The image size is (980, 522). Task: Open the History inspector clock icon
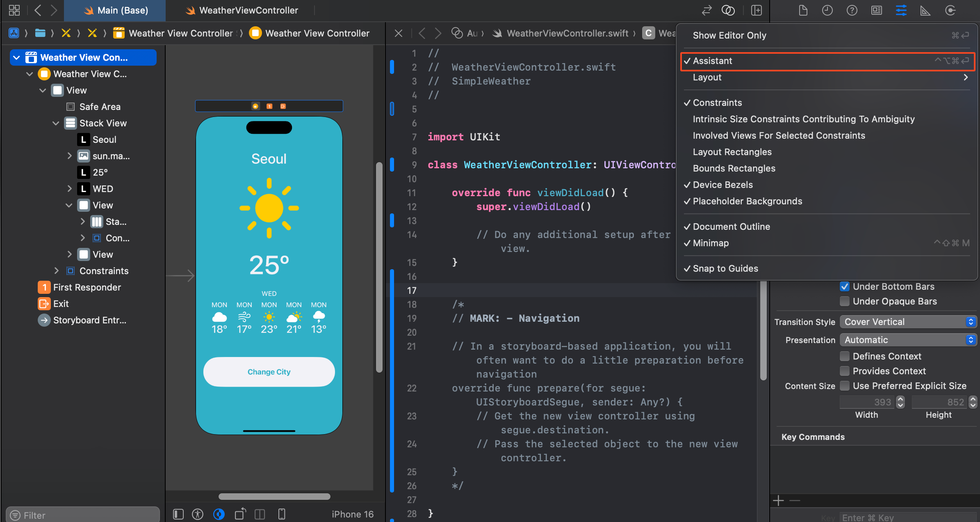tap(827, 10)
